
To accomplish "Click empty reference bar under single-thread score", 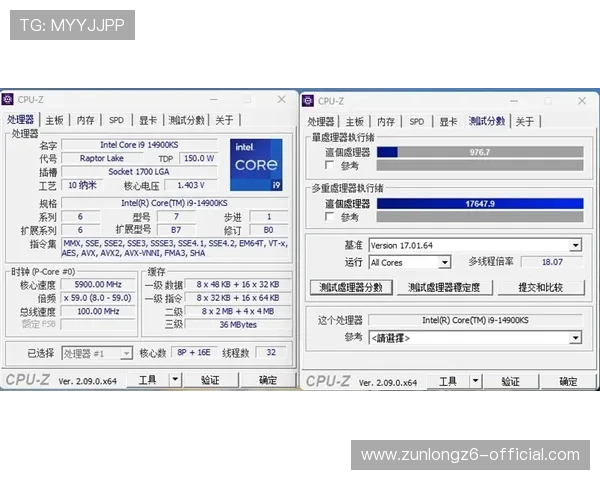I will tap(480, 165).
